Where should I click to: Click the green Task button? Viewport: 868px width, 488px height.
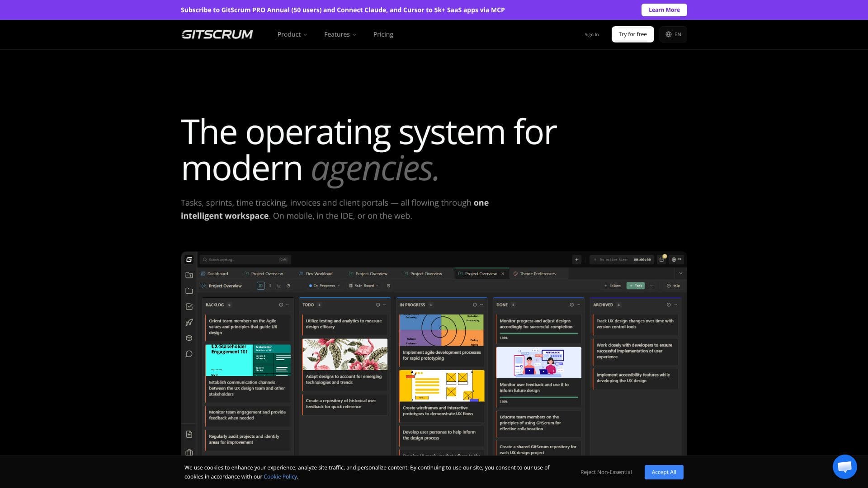tap(636, 286)
